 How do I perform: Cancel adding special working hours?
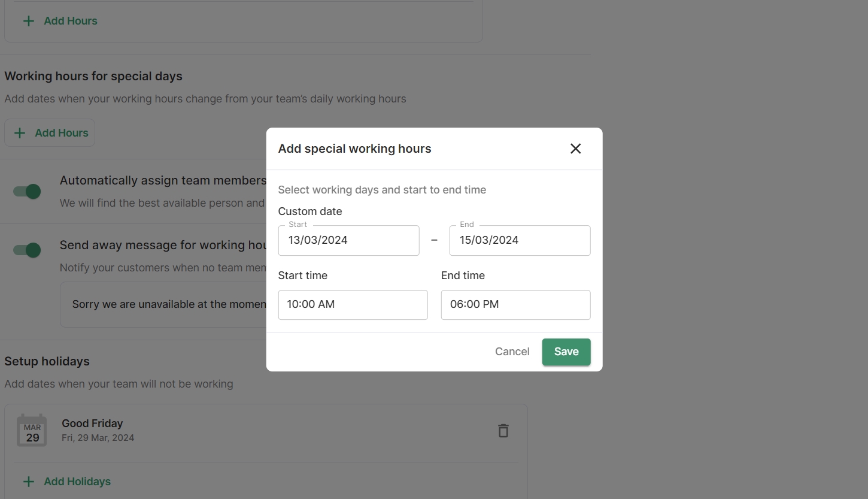512,352
